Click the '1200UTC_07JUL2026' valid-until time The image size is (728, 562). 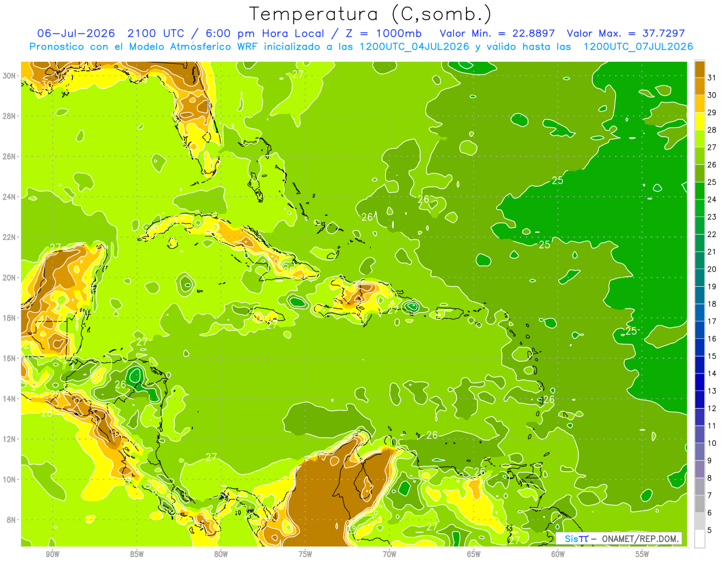coord(638,47)
